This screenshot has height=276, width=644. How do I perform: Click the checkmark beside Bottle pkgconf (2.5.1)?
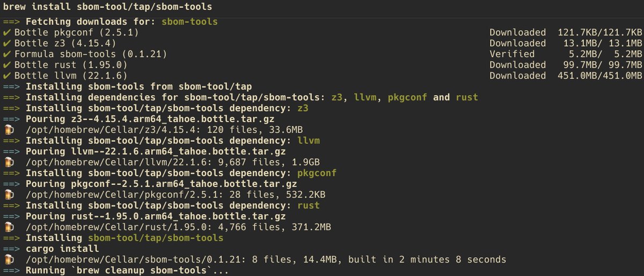coord(6,32)
